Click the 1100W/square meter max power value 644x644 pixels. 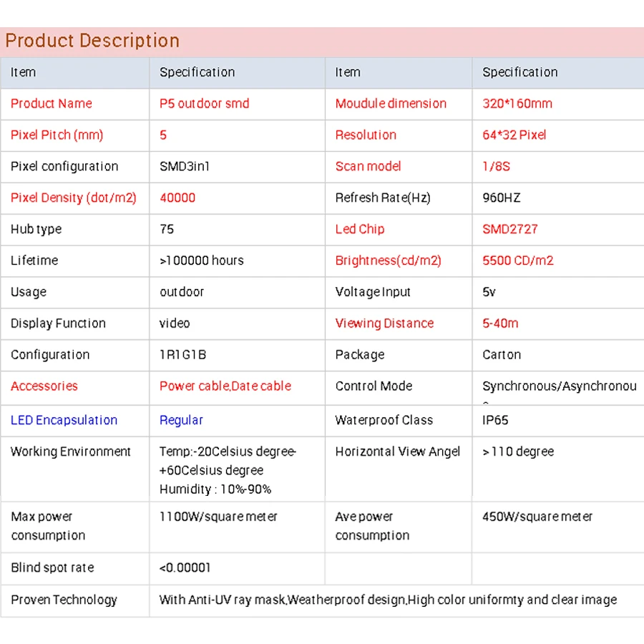(218, 517)
